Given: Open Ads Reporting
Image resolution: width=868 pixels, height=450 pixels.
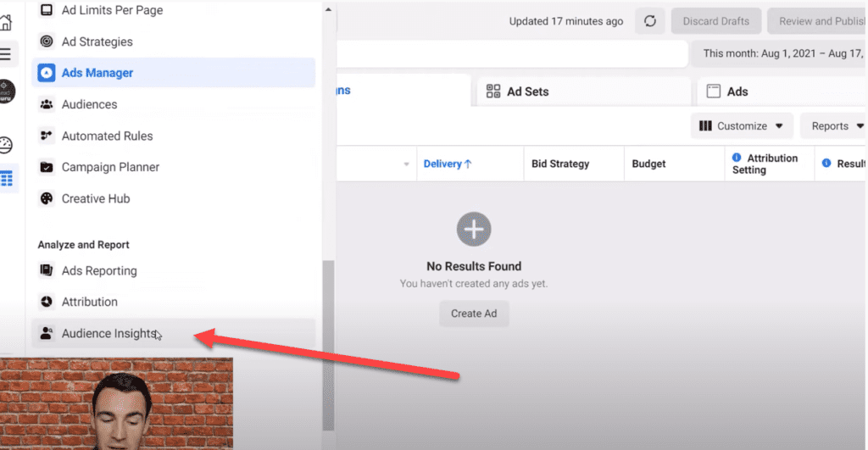Looking at the screenshot, I should pos(173,270).
